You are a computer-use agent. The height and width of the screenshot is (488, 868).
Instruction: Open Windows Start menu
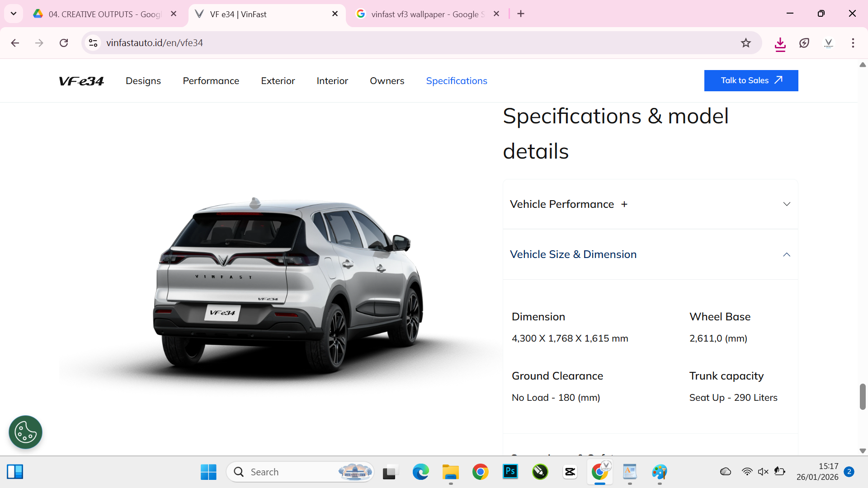[x=208, y=472]
